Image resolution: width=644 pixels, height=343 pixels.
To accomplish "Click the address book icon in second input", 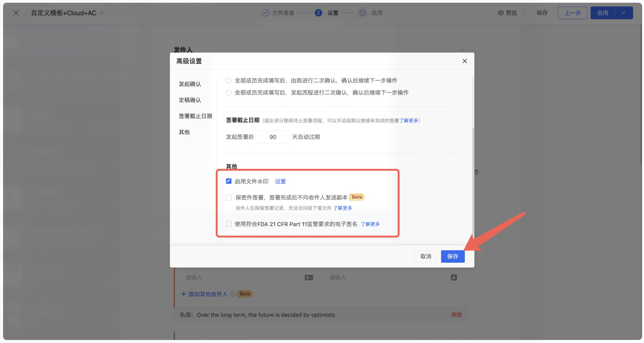I will point(454,277).
